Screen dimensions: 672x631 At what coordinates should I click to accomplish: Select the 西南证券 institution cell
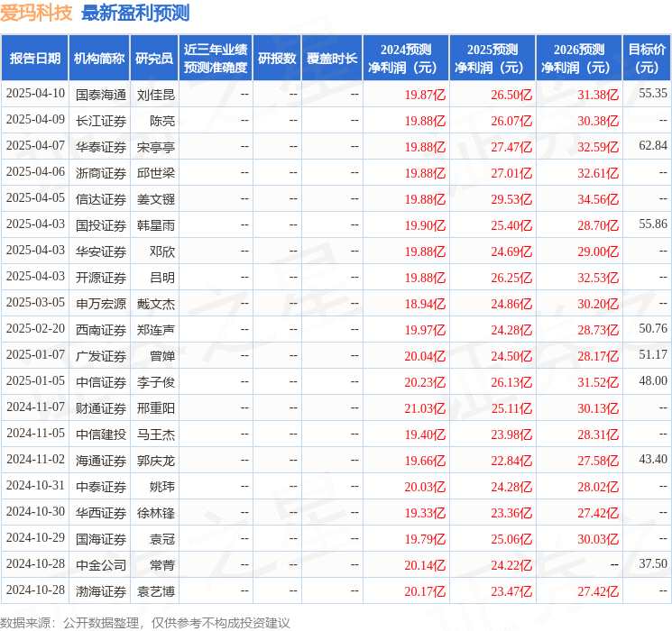point(101,330)
